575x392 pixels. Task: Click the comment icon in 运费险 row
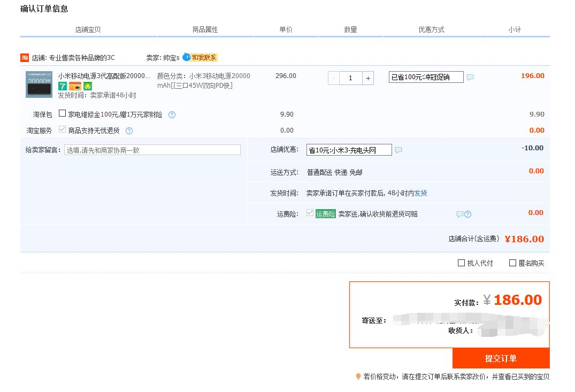coord(459,214)
